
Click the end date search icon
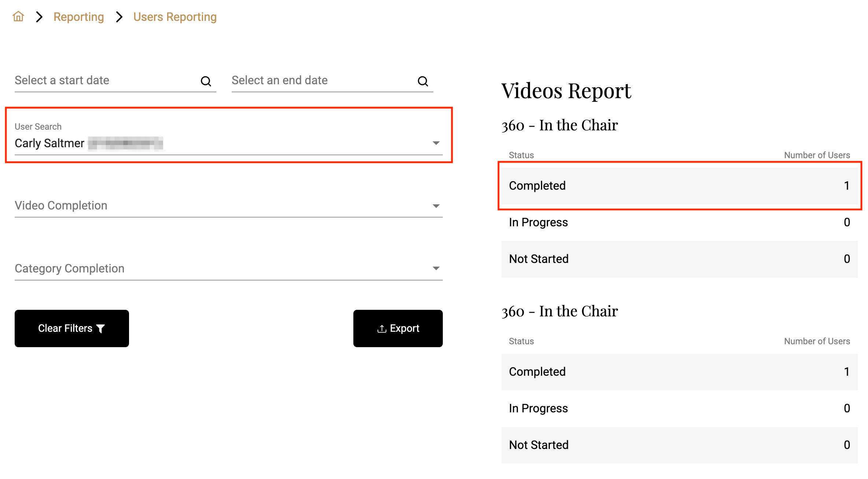click(x=423, y=81)
